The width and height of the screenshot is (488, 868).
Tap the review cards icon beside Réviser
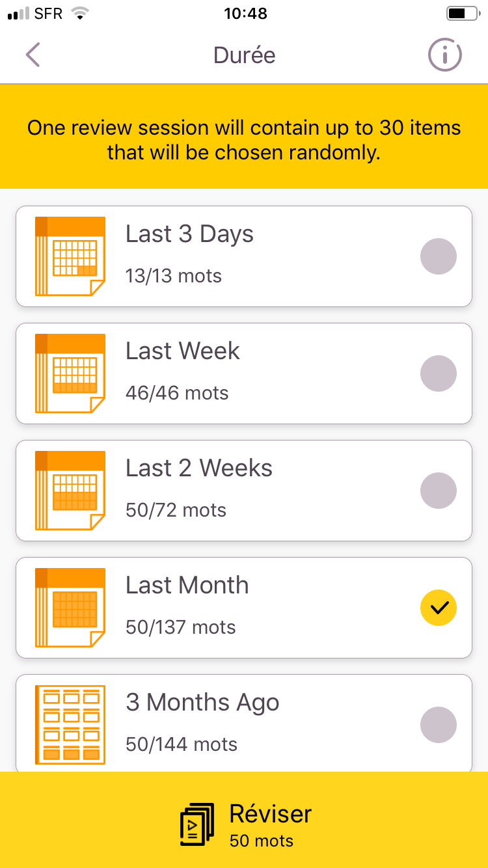coord(197,824)
